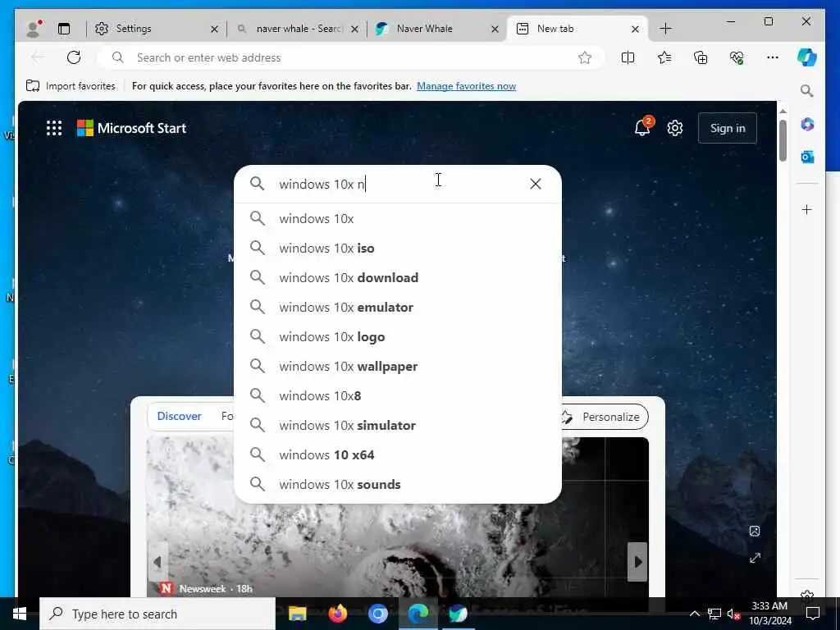Open Settings and more ellipsis menu
The height and width of the screenshot is (630, 840).
point(772,57)
